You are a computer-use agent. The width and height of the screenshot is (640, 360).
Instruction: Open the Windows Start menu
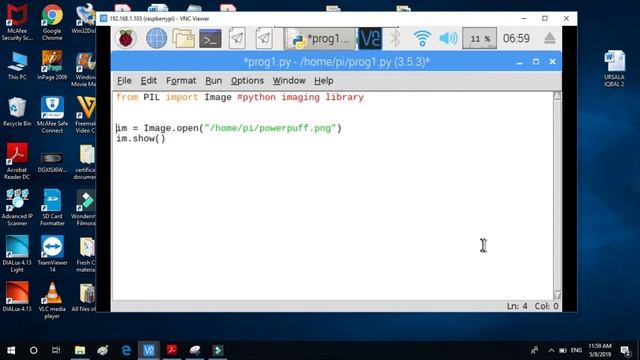click(11, 350)
